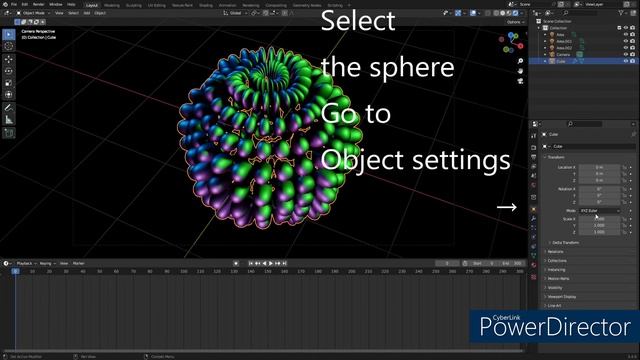Screen dimensions: 640x360
Task: Expand the Instancing panel
Action: click(x=555, y=270)
